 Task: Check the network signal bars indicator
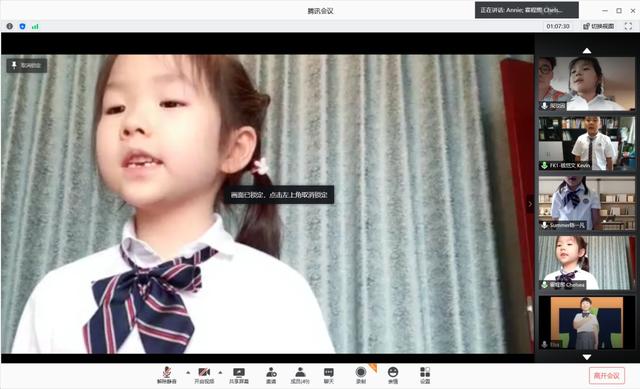click(35, 26)
